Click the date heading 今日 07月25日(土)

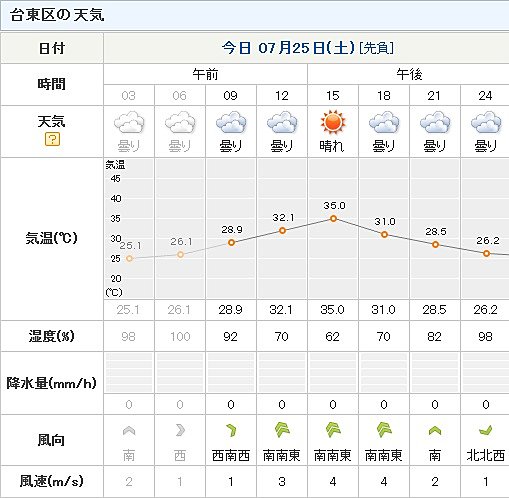288,48
